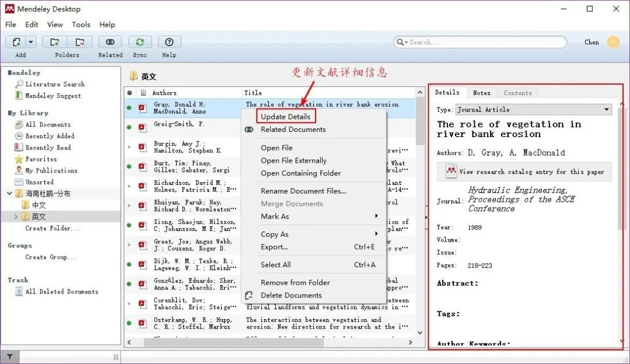Open the View menu

[x=55, y=24]
